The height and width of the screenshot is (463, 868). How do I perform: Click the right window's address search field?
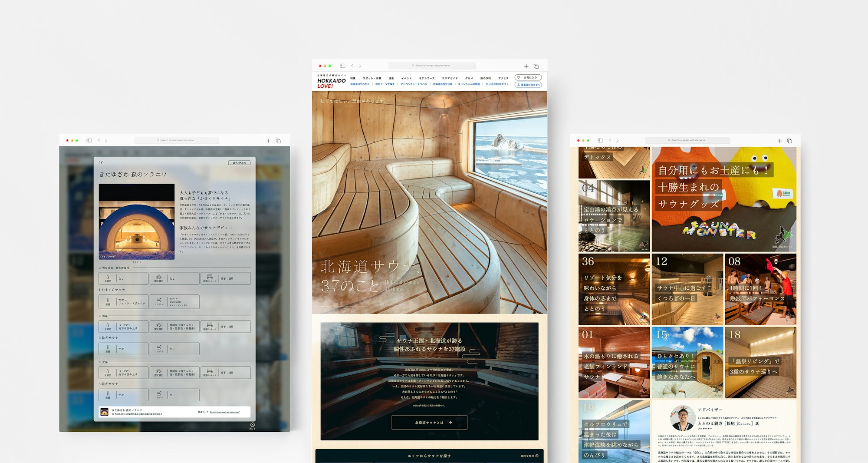click(687, 140)
